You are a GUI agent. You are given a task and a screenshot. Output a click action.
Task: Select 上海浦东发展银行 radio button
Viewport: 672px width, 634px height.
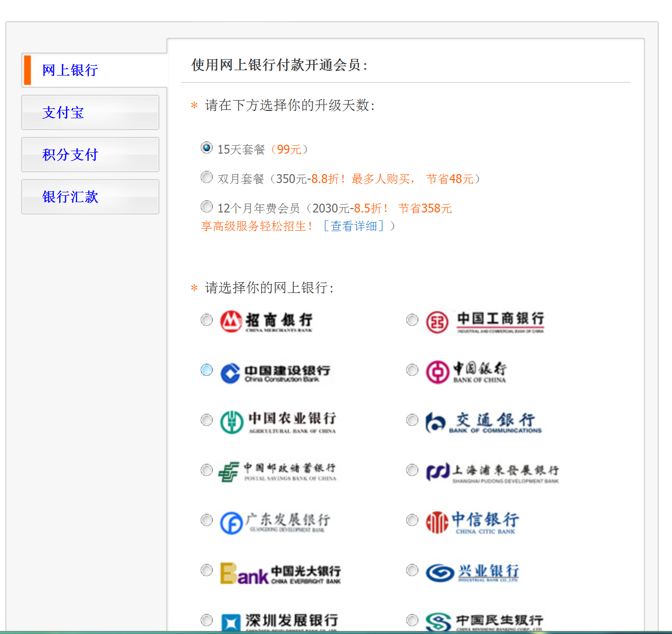412,470
